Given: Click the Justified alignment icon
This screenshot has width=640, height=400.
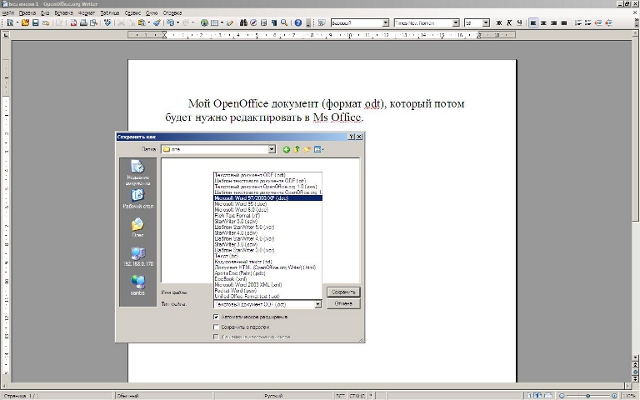Looking at the screenshot, I should (x=564, y=23).
